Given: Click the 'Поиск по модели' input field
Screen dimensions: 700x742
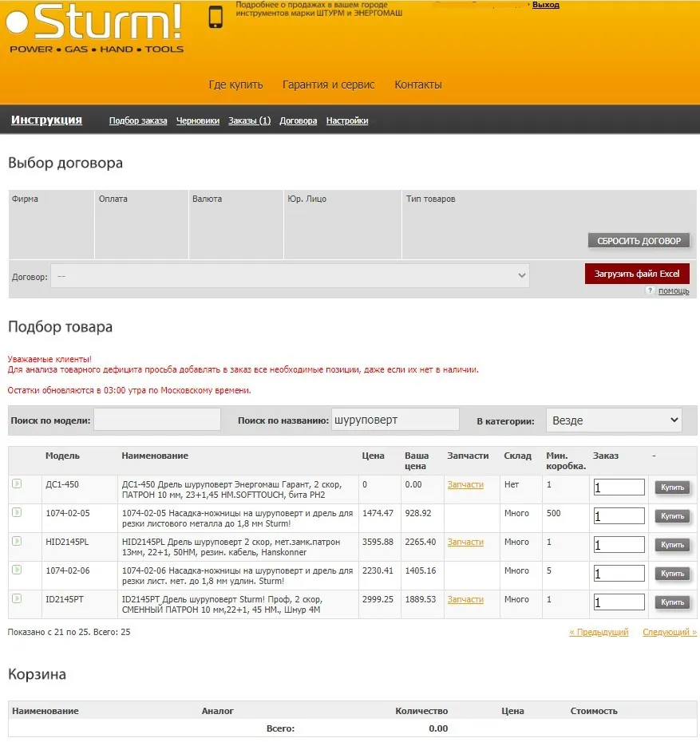Looking at the screenshot, I should [157, 420].
